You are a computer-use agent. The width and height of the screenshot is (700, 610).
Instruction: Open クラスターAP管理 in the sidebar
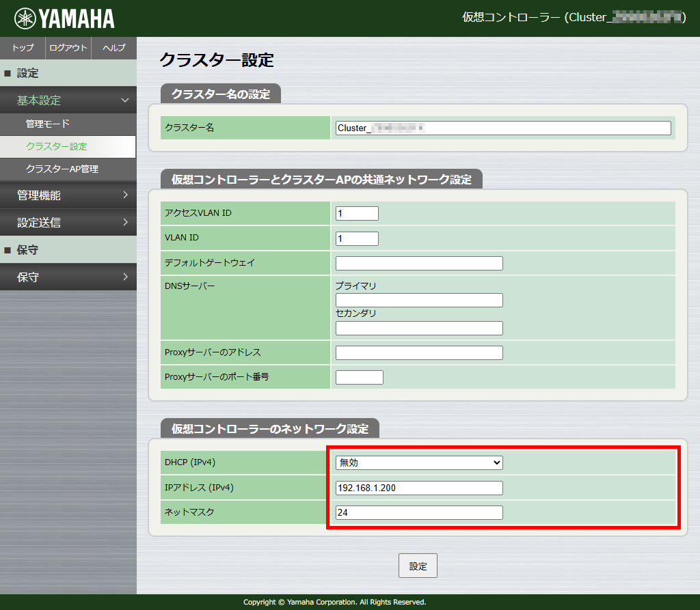pyautogui.click(x=68, y=169)
